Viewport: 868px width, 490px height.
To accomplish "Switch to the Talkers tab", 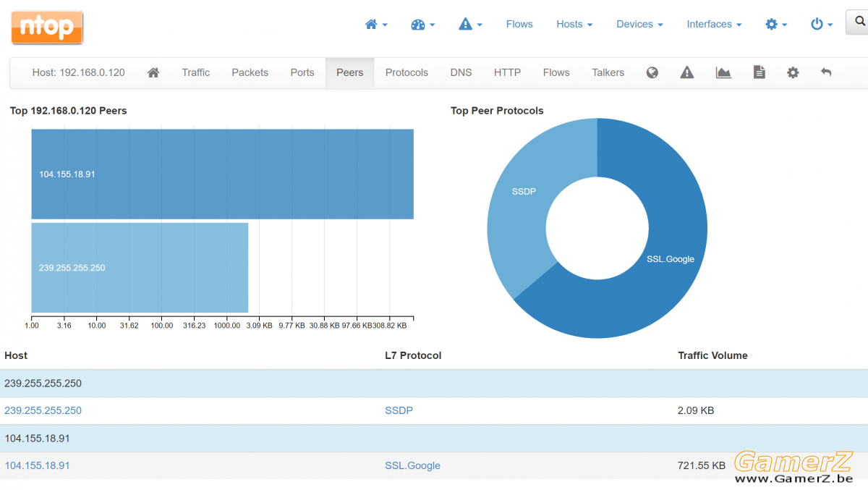I will tap(608, 72).
